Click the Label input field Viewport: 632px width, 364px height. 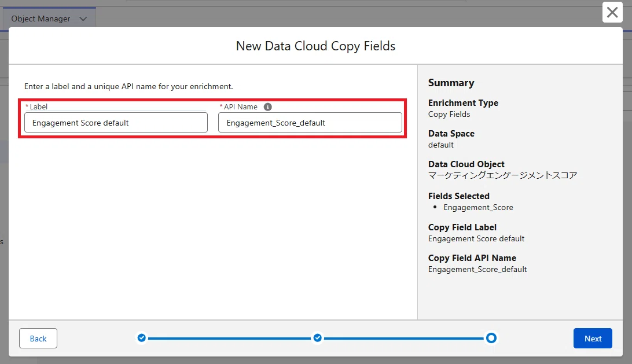coord(116,123)
